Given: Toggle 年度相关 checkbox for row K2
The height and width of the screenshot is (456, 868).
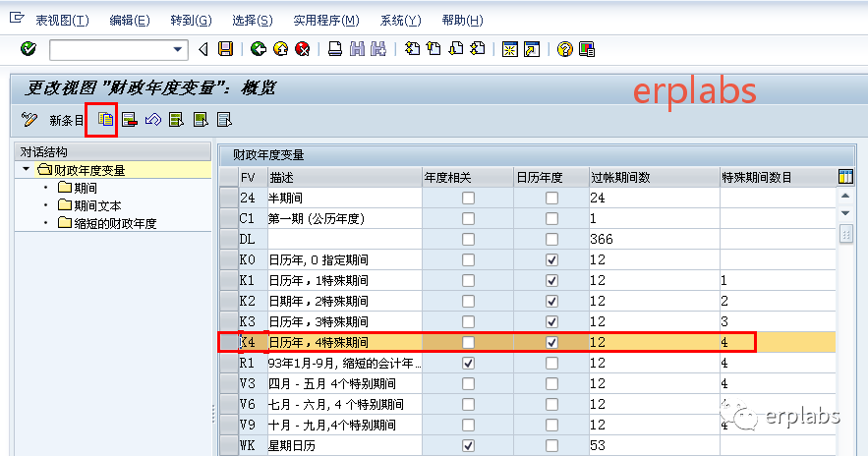Looking at the screenshot, I should [x=468, y=301].
